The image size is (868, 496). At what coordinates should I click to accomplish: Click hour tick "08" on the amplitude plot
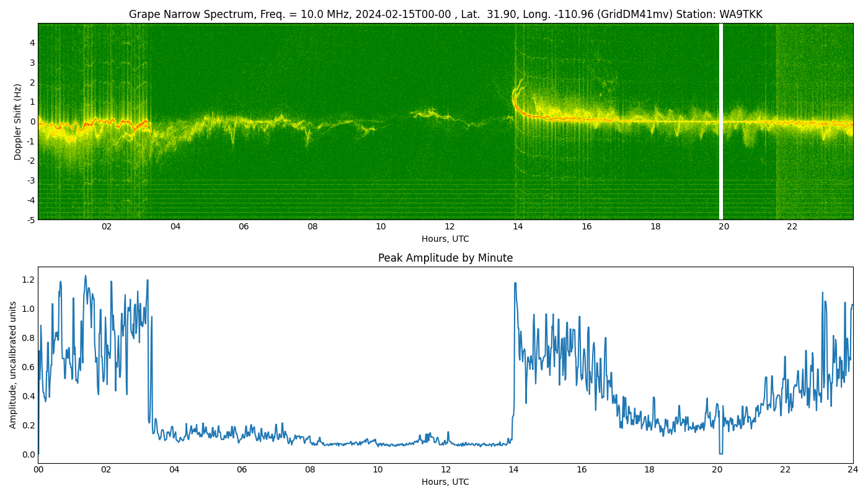(x=310, y=469)
